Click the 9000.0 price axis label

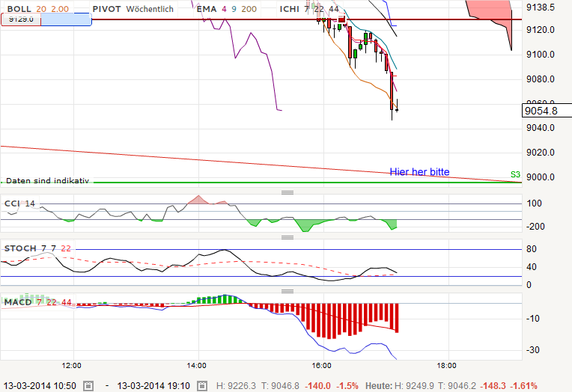541,177
